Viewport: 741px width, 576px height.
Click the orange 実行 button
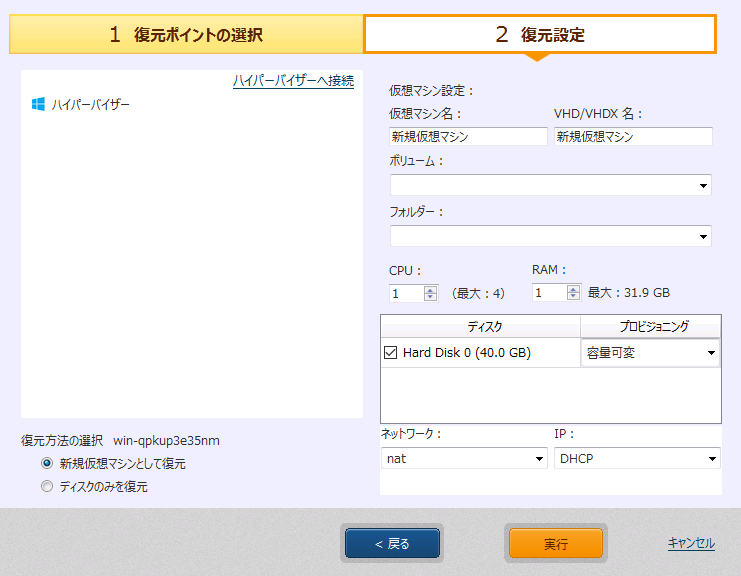[x=556, y=544]
